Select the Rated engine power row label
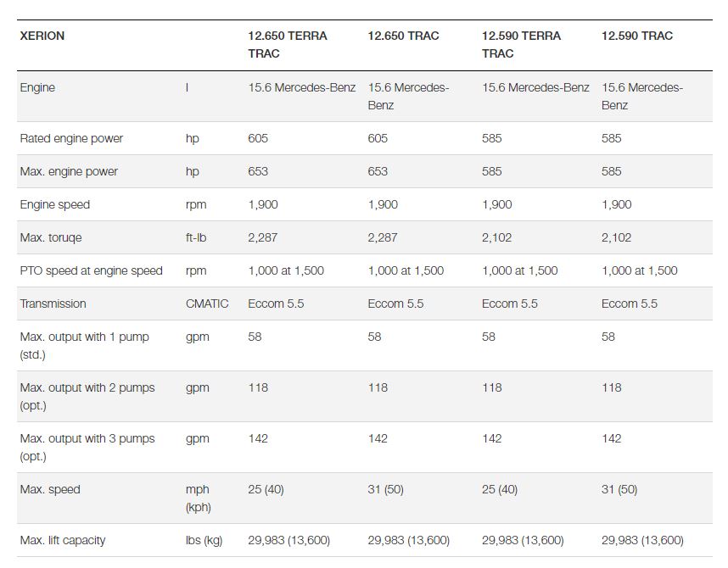The height and width of the screenshot is (568, 728). (71, 138)
